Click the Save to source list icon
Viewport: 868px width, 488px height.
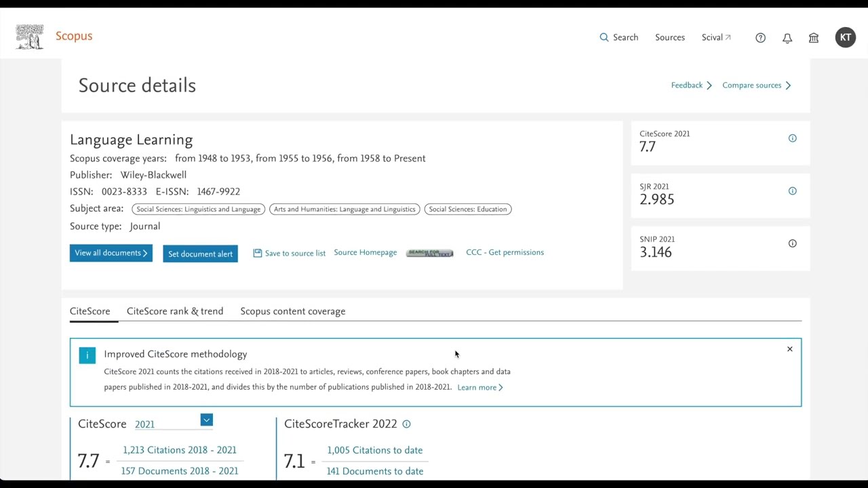258,253
